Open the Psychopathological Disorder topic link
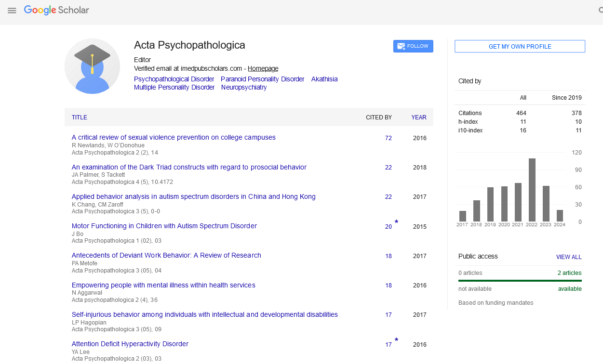 coord(174,79)
